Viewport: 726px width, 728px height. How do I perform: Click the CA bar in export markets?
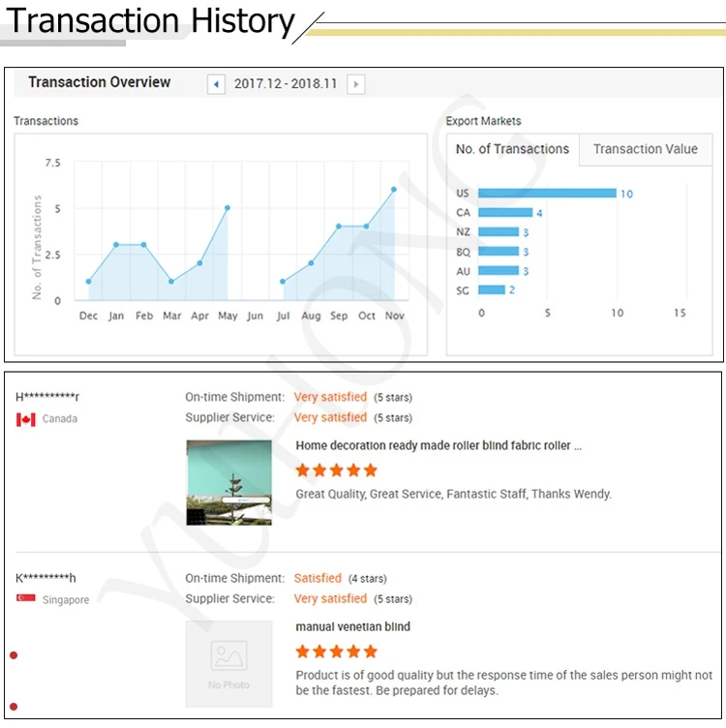pos(505,213)
